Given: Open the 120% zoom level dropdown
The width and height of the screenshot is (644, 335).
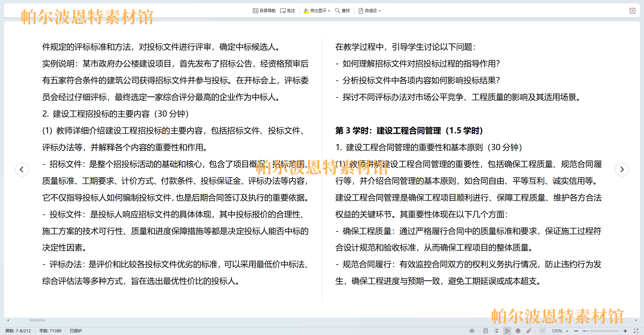Looking at the screenshot, I should [560, 331].
